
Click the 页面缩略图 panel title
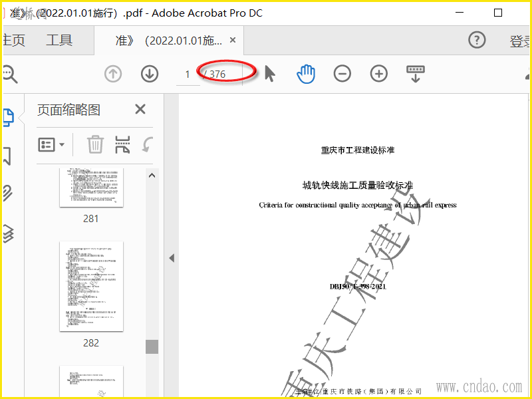point(69,110)
